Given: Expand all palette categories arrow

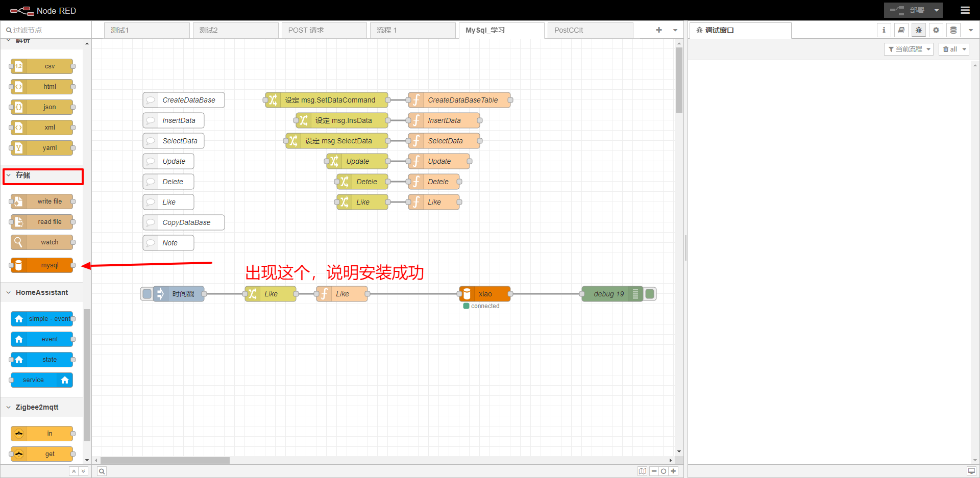Looking at the screenshot, I should pyautogui.click(x=83, y=471).
